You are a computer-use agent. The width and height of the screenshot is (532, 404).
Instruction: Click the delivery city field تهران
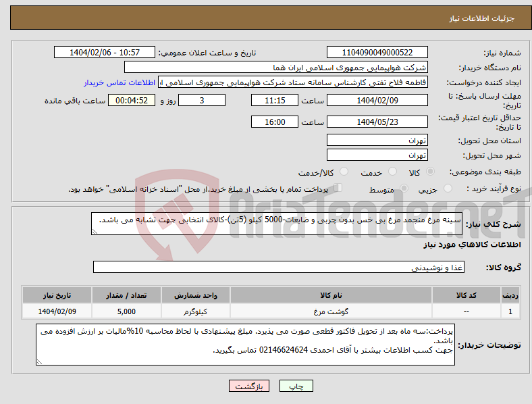377,155
